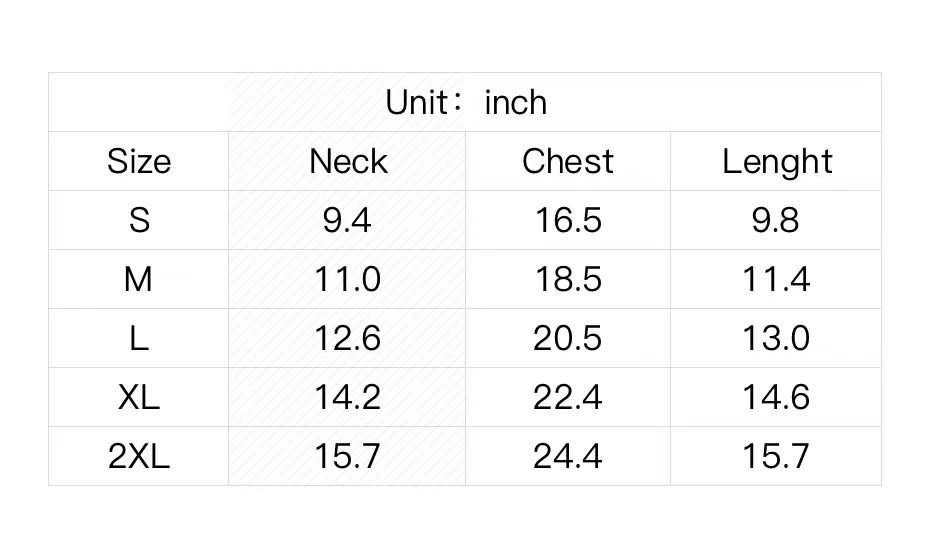Image resolution: width=930 pixels, height=533 pixels.
Task: Select the Chest column header
Action: pyautogui.click(x=568, y=161)
